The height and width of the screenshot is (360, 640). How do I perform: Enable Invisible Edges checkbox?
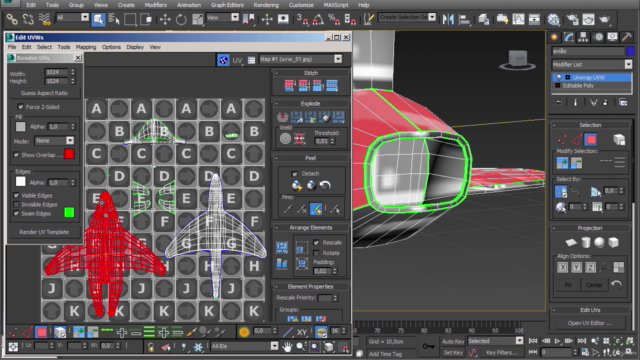[x=16, y=204]
